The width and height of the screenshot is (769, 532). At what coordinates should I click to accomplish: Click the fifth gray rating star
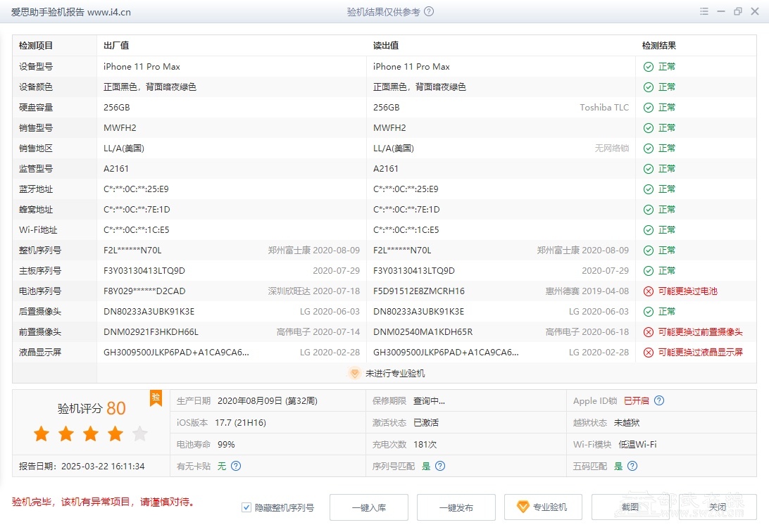tap(140, 434)
